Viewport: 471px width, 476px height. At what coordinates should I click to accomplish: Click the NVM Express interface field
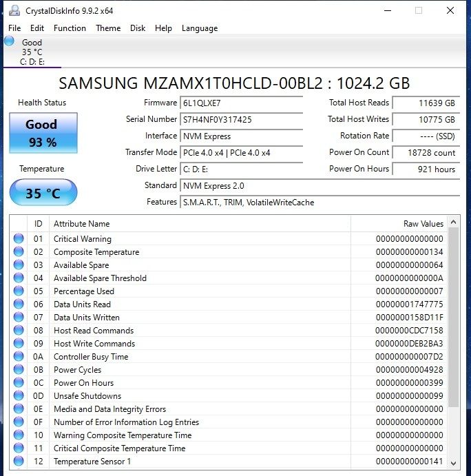(x=242, y=136)
